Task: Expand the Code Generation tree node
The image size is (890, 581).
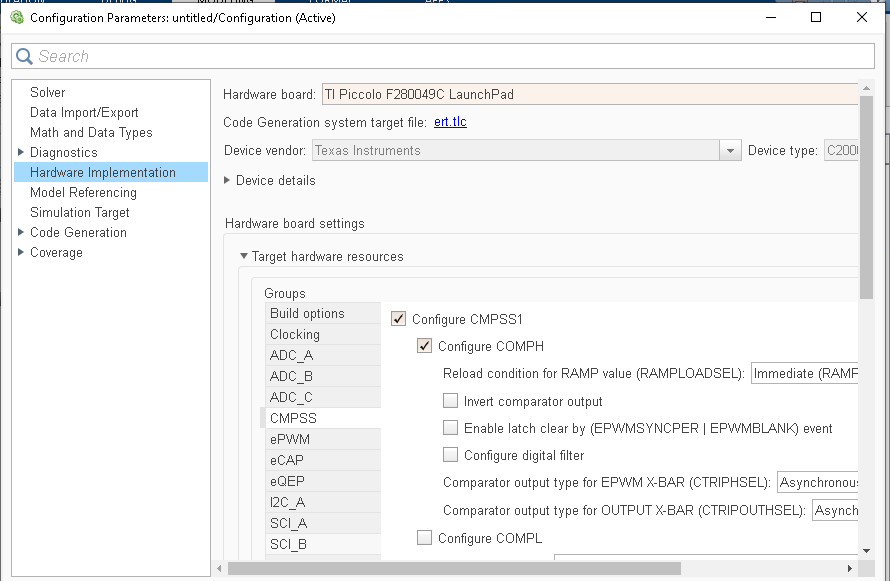Action: pyautogui.click(x=21, y=232)
